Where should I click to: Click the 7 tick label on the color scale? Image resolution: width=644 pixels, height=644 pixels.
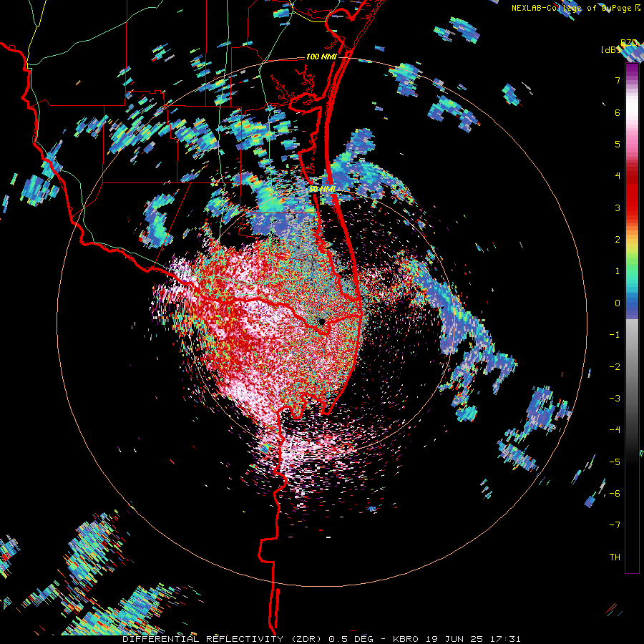(x=618, y=80)
